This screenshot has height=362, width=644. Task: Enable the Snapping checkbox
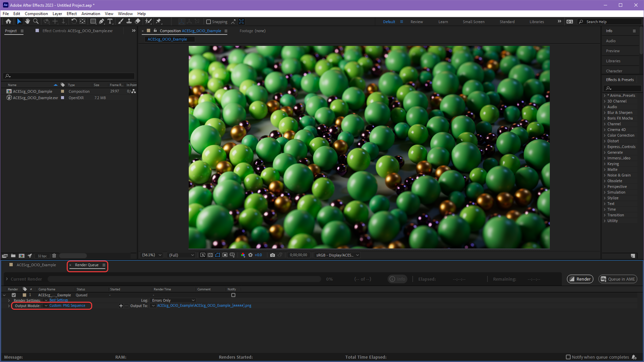(x=209, y=22)
